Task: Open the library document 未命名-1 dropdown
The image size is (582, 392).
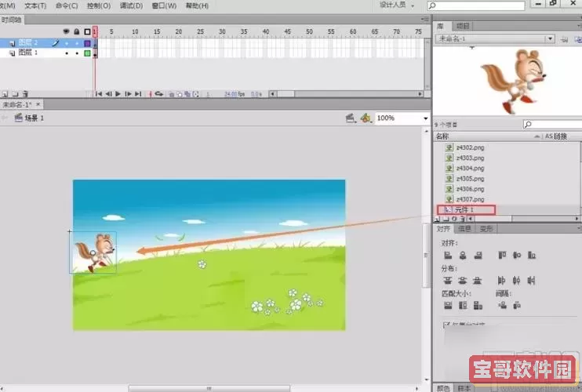Action: point(550,39)
